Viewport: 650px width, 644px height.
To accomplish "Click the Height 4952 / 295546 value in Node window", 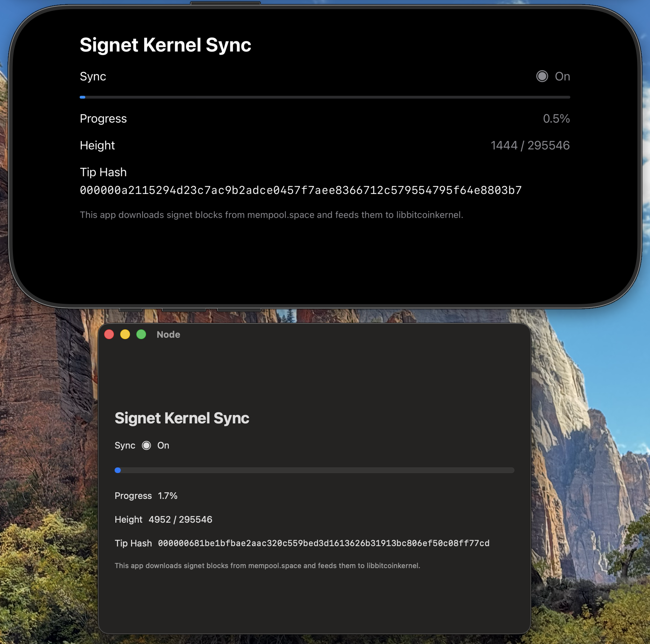I will [x=180, y=519].
